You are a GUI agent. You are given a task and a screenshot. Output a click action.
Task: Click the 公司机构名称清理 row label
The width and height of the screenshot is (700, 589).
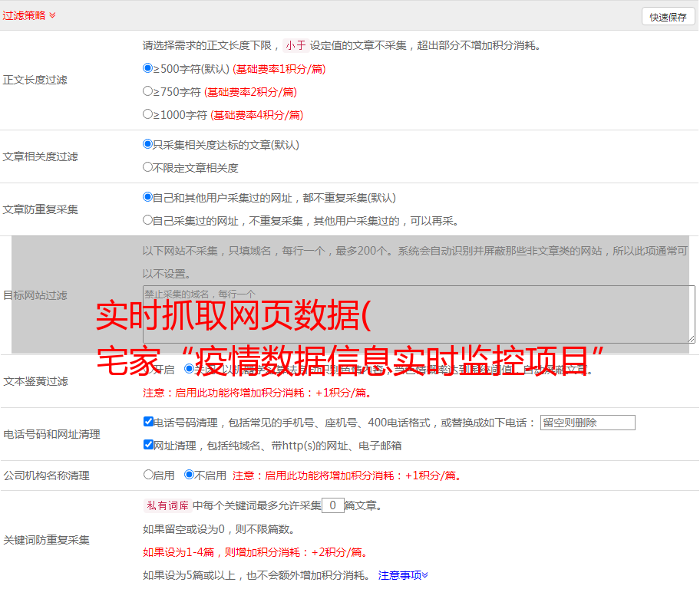46,475
